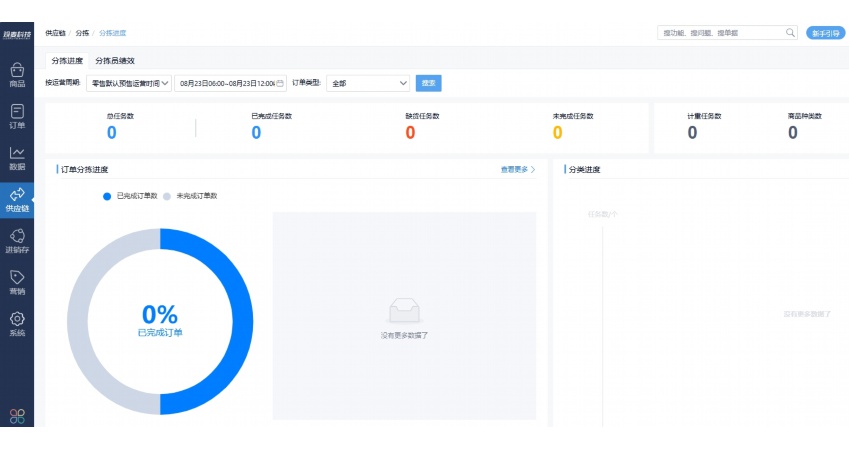Toggle the 已完成订单数 legend item
The image size is (849, 449).
coord(131,196)
